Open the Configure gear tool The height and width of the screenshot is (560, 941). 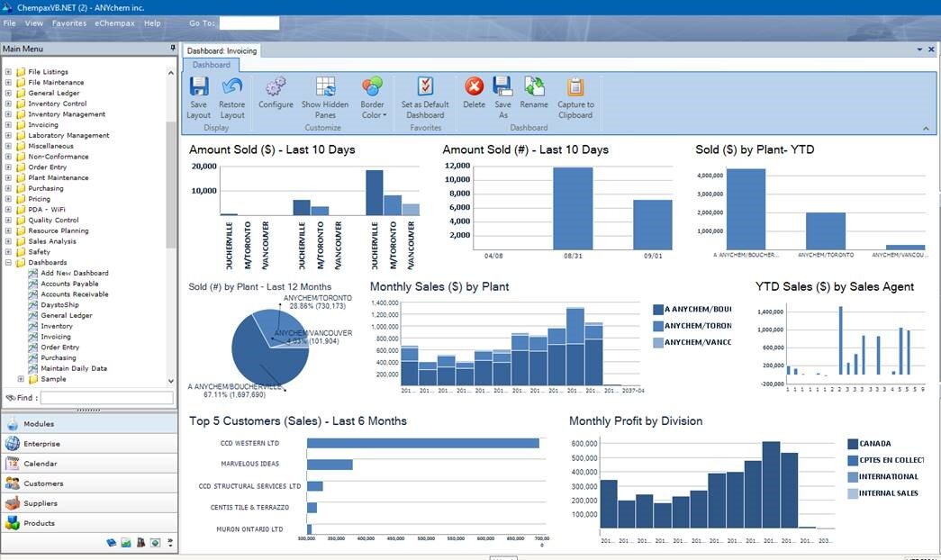tap(276, 87)
